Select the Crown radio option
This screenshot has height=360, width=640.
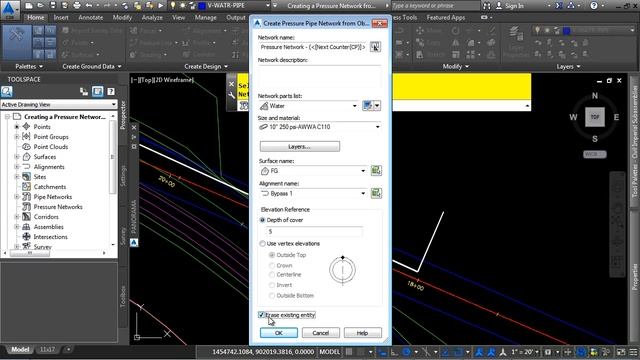pyautogui.click(x=272, y=265)
